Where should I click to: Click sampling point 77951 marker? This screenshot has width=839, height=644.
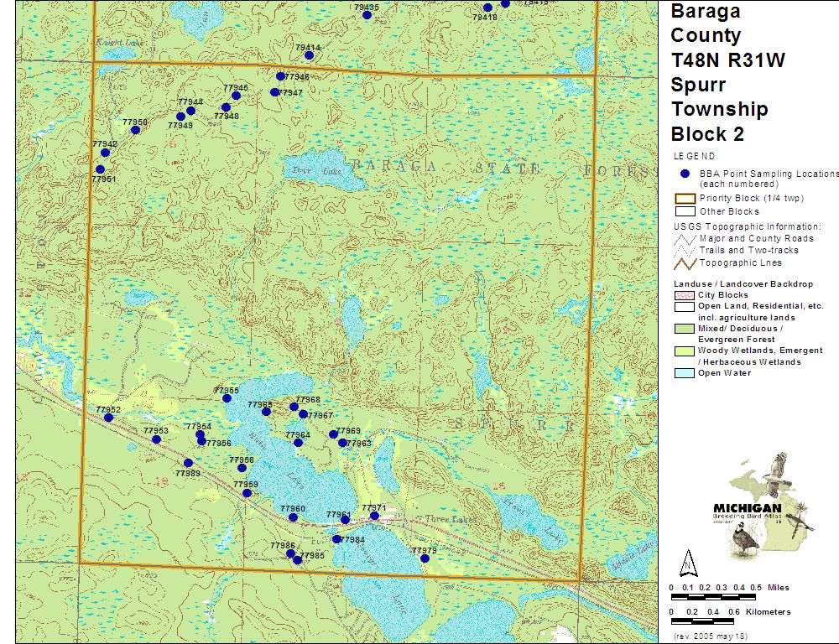(100, 169)
